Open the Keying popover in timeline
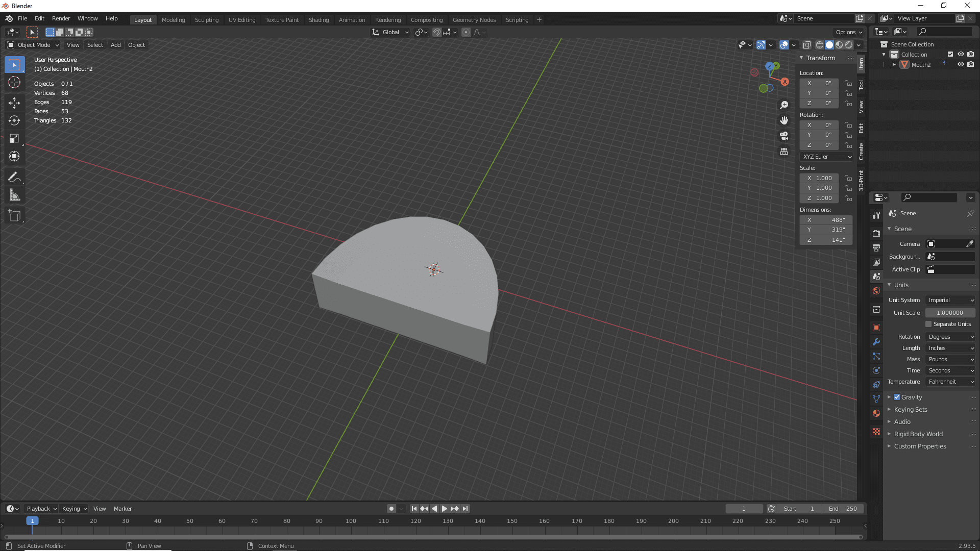 pos(75,509)
